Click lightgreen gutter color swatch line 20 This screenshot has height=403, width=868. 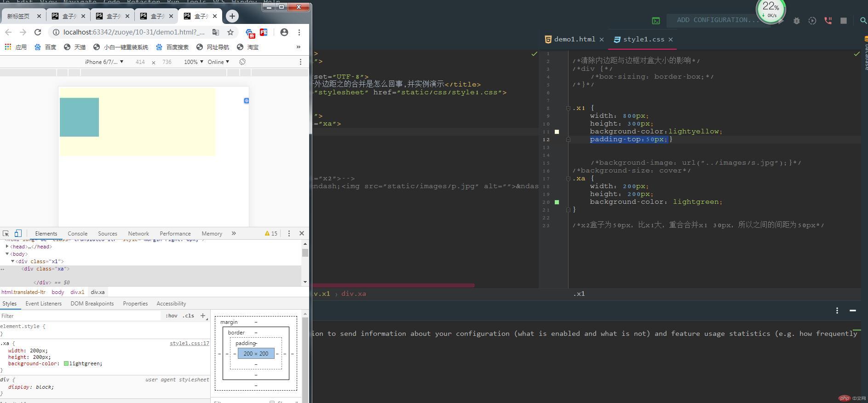557,202
